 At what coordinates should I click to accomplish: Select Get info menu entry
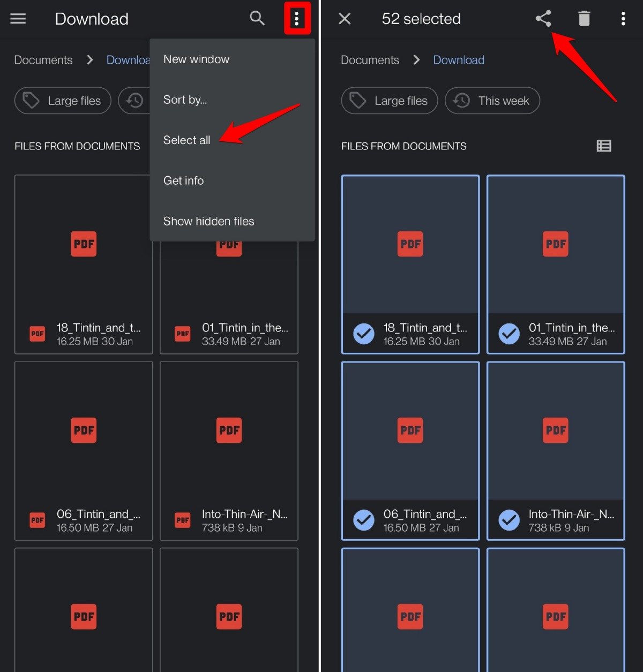(x=183, y=180)
